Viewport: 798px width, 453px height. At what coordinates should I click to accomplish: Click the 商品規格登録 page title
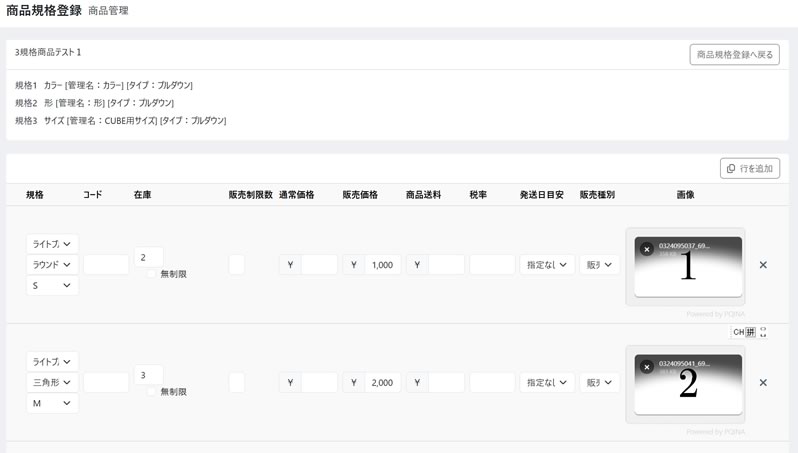click(x=44, y=10)
